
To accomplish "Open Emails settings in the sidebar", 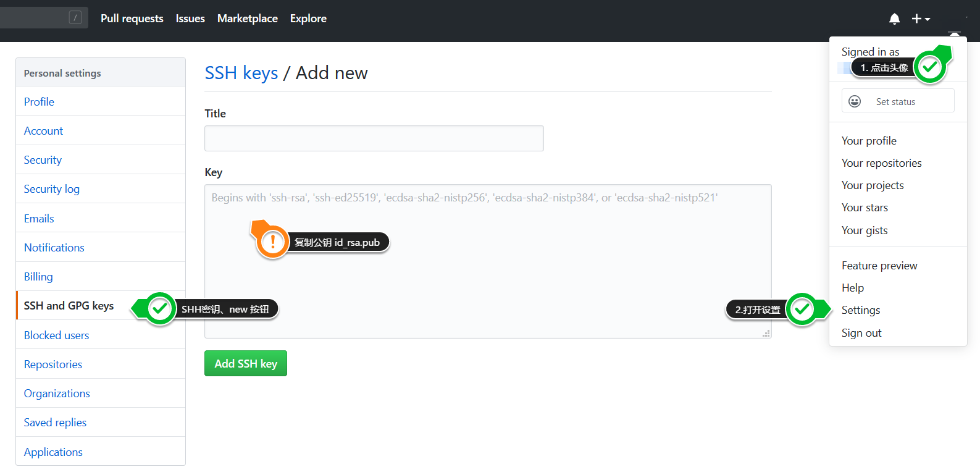I will (101, 218).
